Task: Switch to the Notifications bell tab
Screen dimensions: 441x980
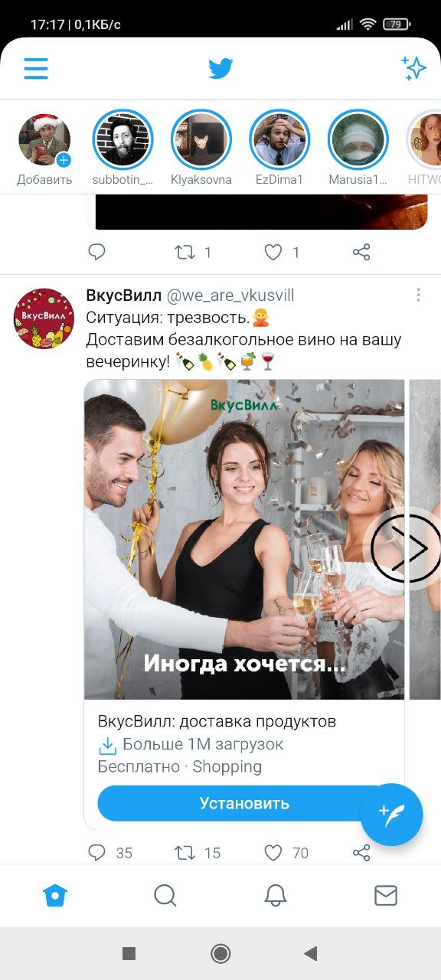Action: pos(275,895)
